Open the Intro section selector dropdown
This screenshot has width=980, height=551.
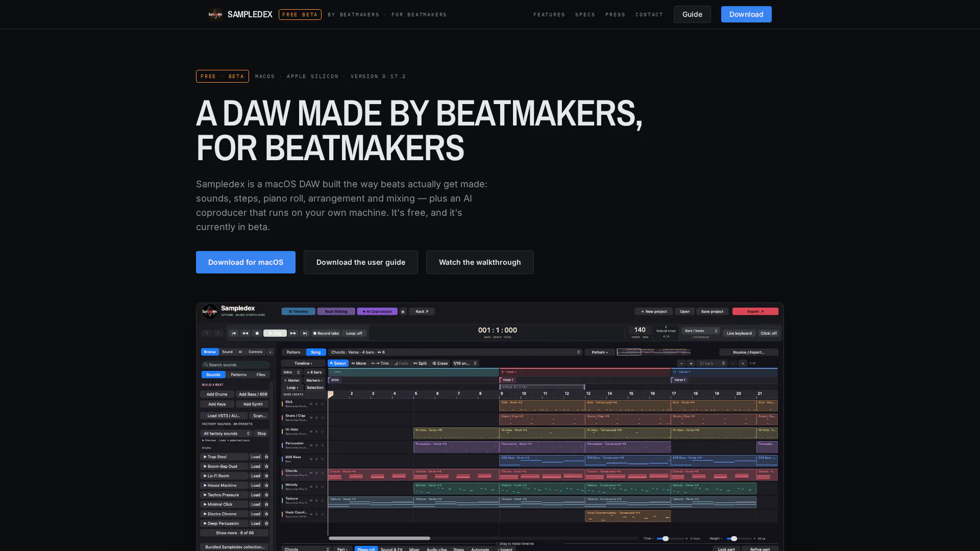point(292,372)
